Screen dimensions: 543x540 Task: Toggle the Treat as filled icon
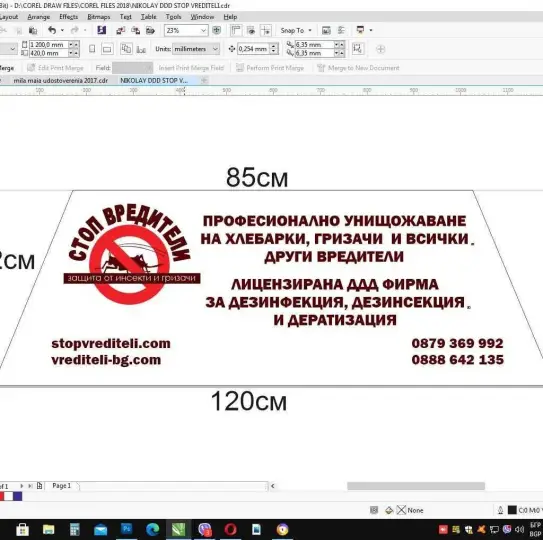(x=357, y=49)
